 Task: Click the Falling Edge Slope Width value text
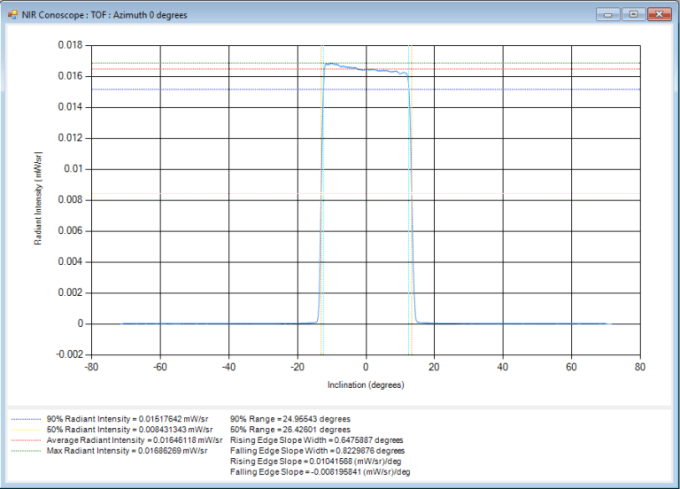(x=317, y=451)
